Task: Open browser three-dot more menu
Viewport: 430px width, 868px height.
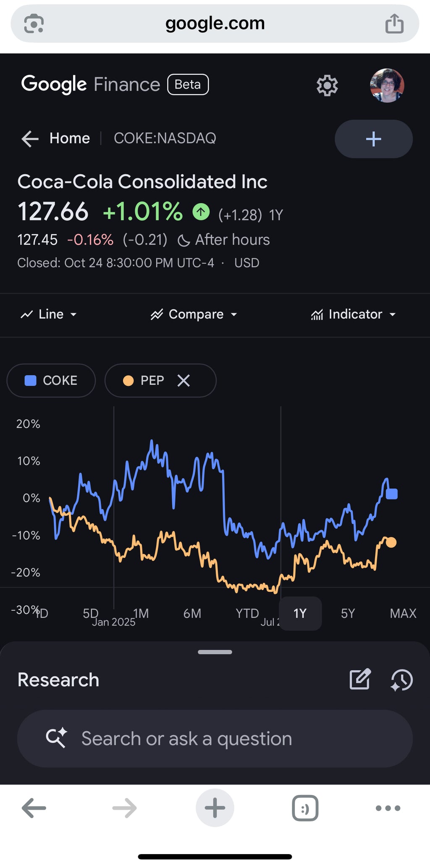Action: 388,808
